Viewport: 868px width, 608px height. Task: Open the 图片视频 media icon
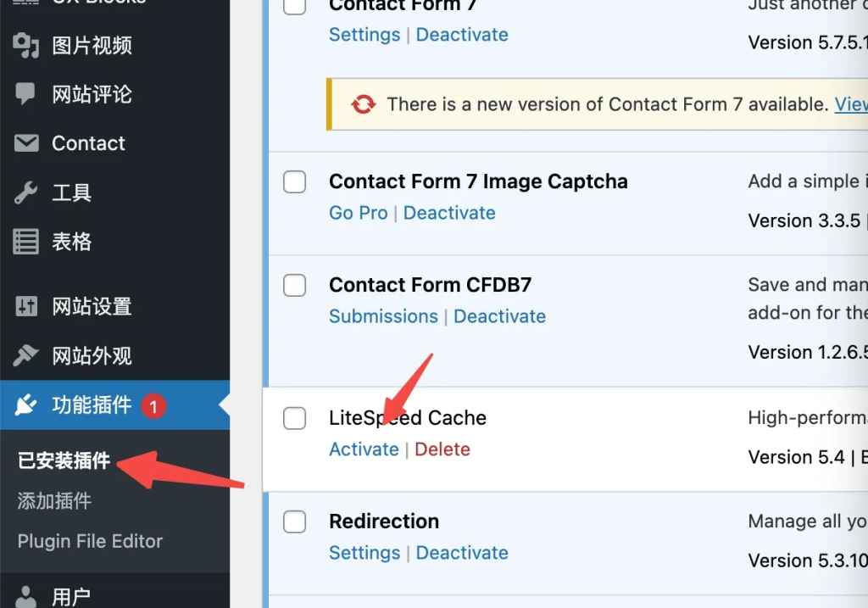pos(25,46)
